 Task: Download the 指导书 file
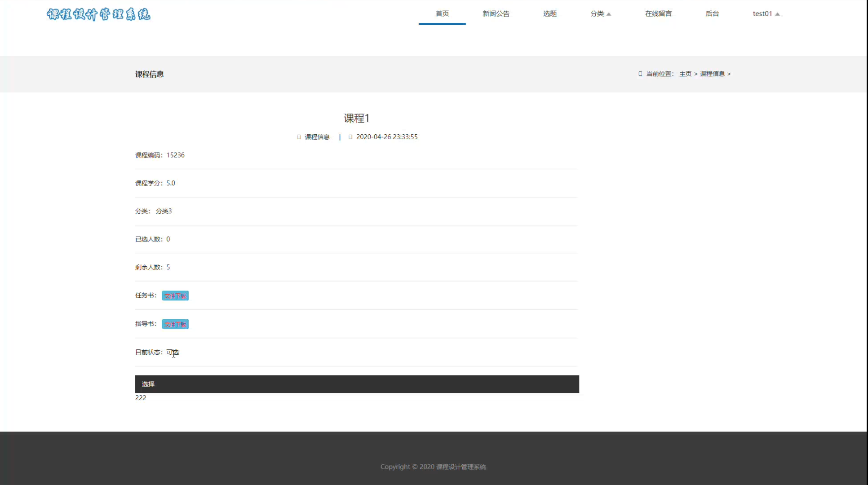pos(175,324)
